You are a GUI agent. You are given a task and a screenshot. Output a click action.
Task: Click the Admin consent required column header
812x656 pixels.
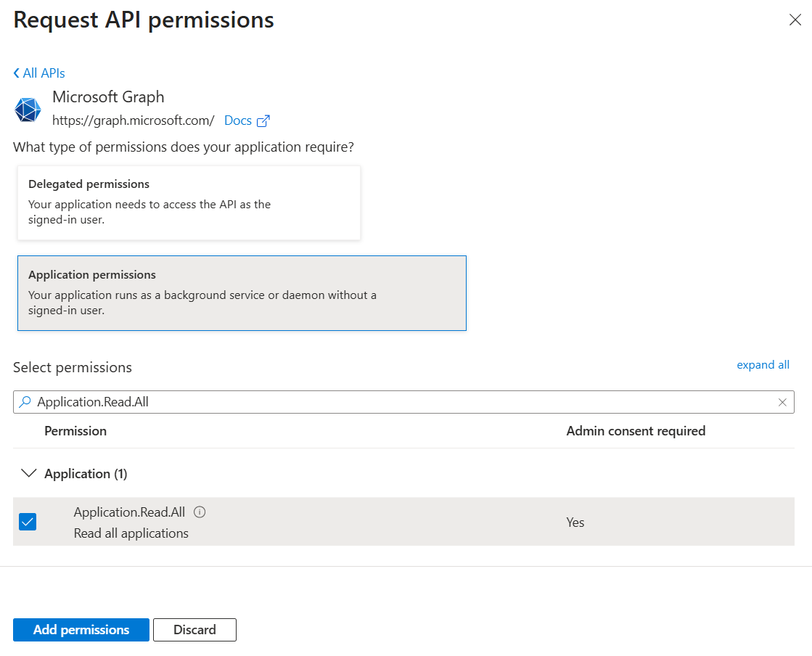[x=636, y=431]
